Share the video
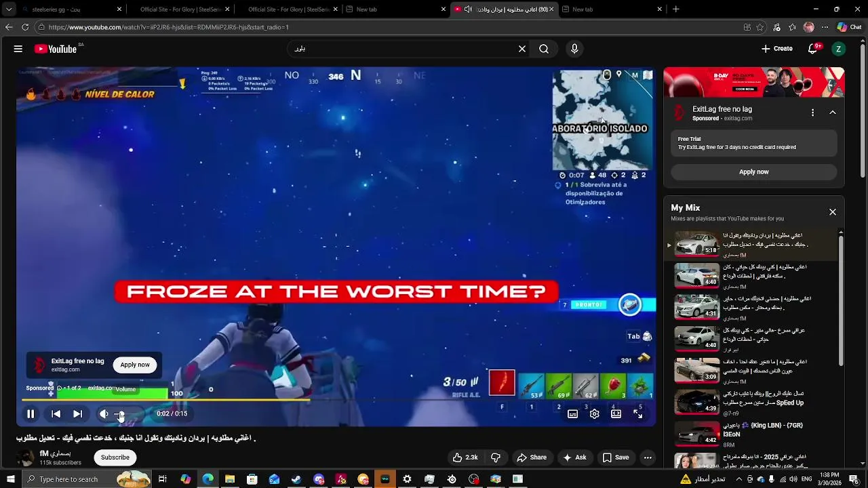 532,457
